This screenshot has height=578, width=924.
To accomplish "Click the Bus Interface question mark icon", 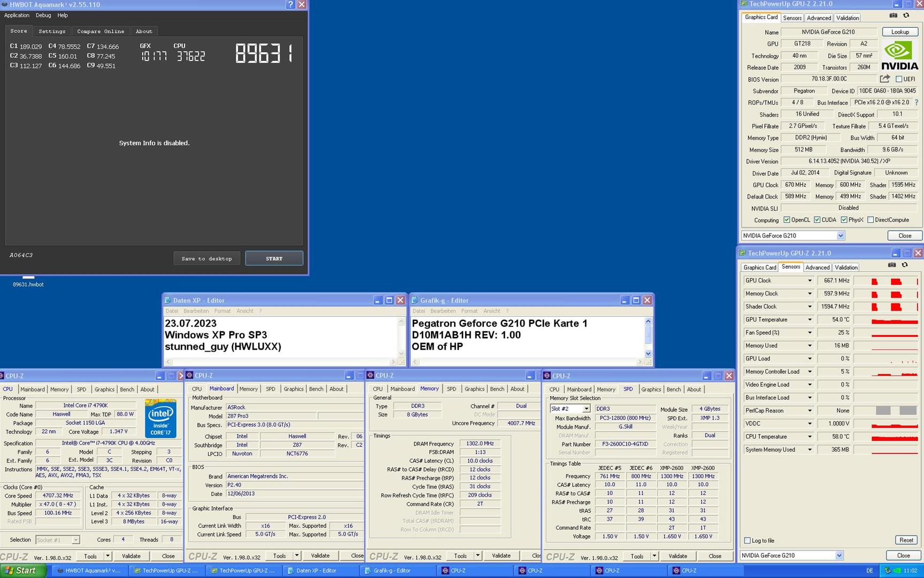I will pyautogui.click(x=916, y=102).
